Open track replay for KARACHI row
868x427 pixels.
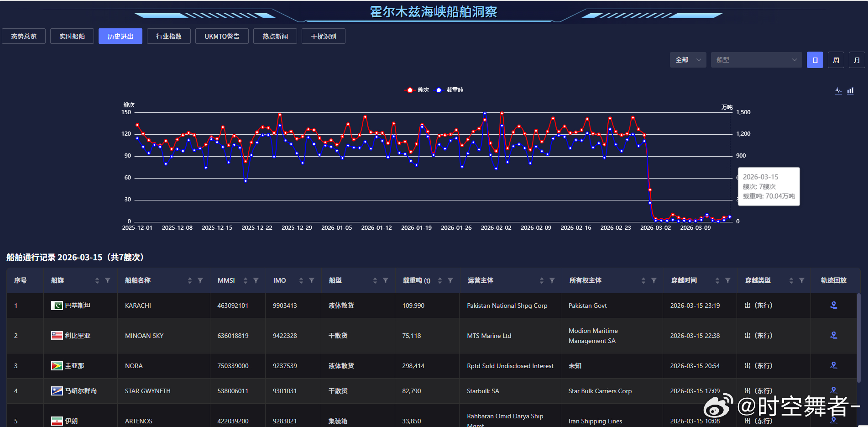(x=833, y=305)
